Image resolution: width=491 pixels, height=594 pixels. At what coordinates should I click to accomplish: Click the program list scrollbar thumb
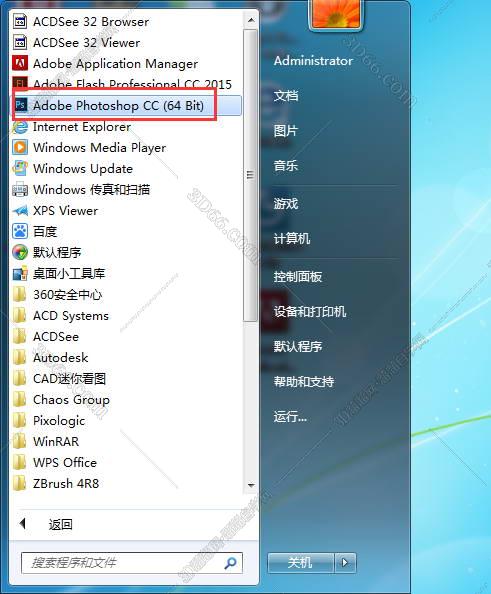[x=250, y=175]
